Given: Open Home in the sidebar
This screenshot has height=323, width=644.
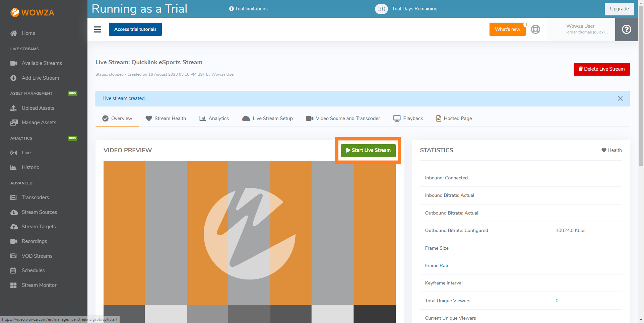Looking at the screenshot, I should pyautogui.click(x=28, y=33).
